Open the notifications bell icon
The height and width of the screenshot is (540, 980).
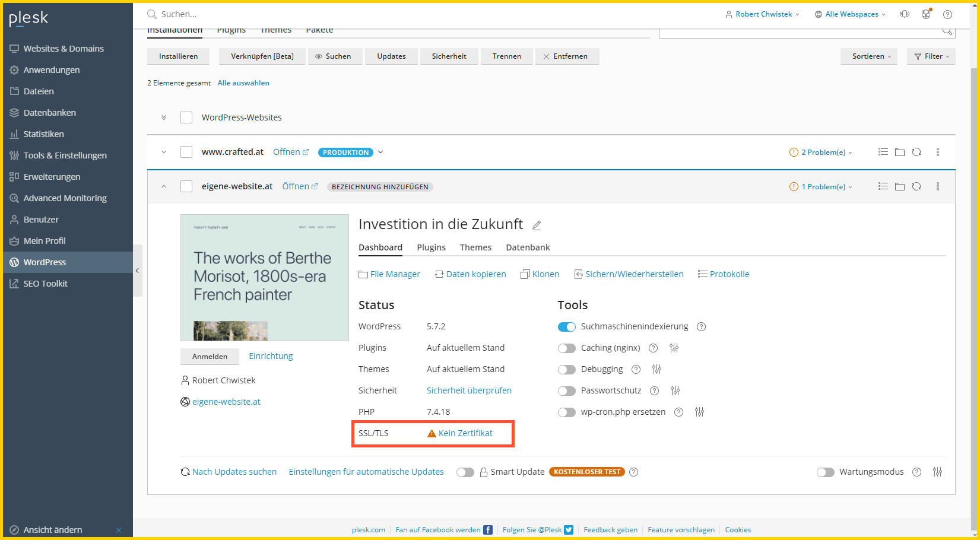[x=905, y=14]
